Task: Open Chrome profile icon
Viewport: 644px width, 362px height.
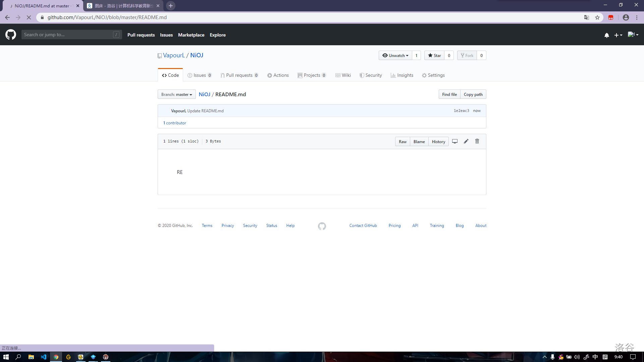Action: pyautogui.click(x=626, y=17)
